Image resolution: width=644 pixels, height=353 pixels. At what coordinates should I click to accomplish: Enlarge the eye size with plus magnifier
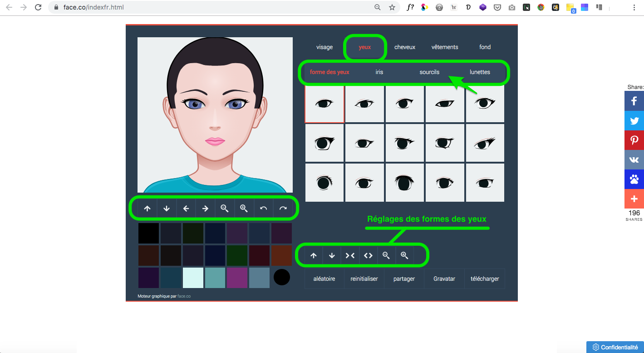[x=404, y=255]
